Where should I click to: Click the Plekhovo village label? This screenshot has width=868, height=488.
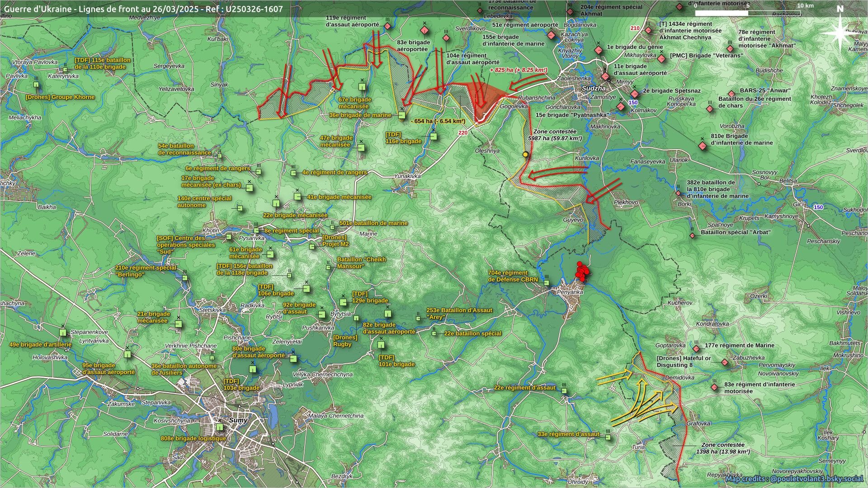[x=626, y=202]
